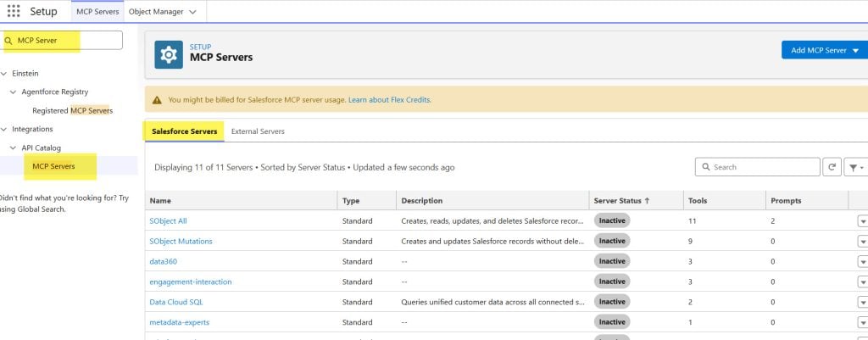Screen dimensions: 868x340
Task: Open row actions for SObject All
Action: [862, 221]
